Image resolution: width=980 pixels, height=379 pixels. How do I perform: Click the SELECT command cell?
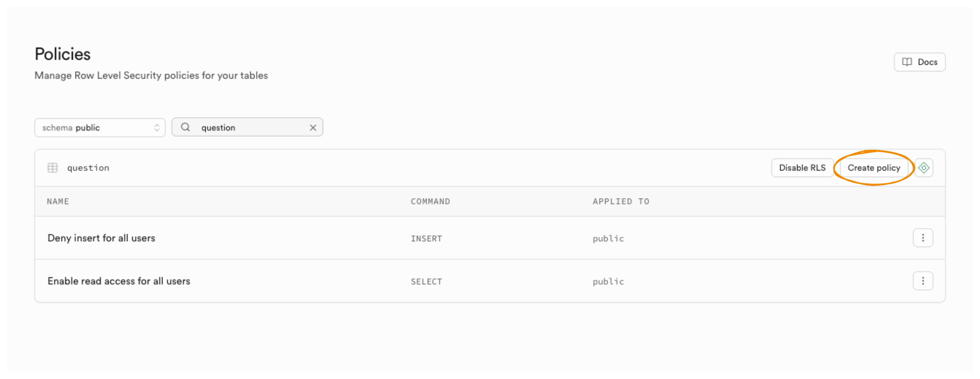click(426, 282)
